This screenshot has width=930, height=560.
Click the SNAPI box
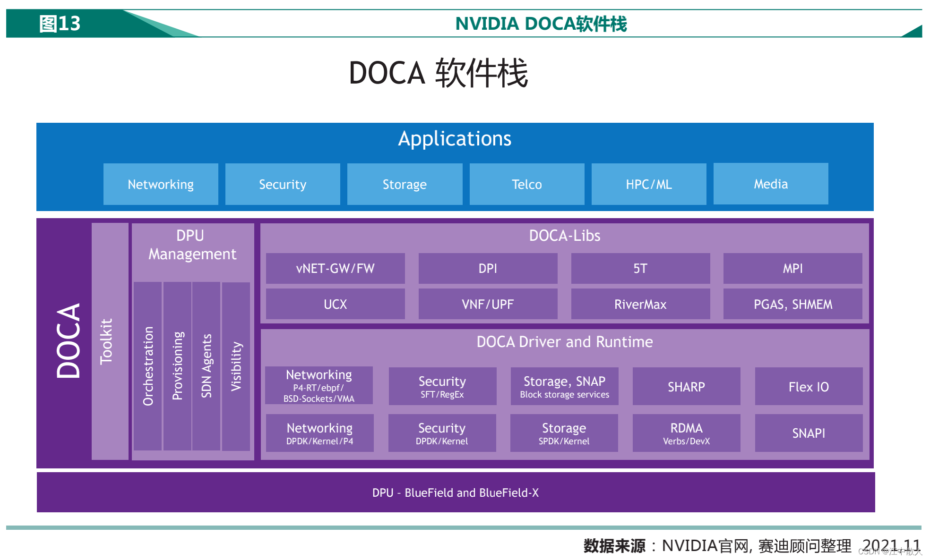(809, 433)
